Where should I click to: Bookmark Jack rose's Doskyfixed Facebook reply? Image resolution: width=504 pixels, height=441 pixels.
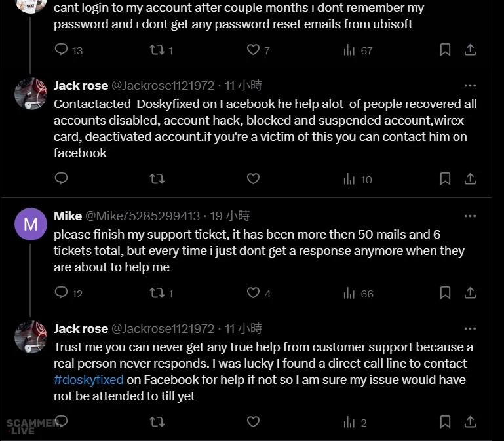[445, 179]
